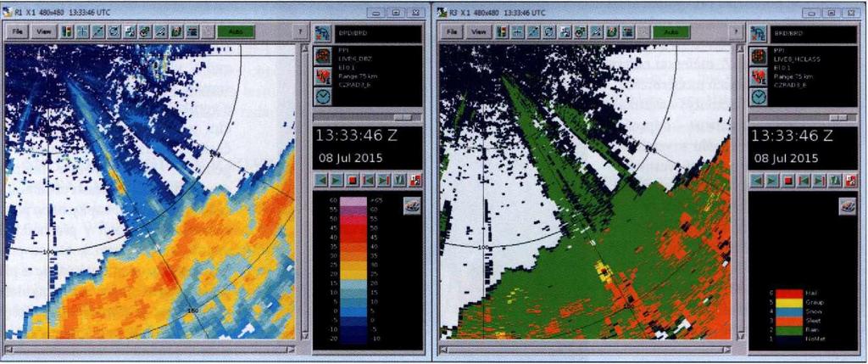Click clock icon in right window side panel
868x364 pixels.
[x=759, y=97]
